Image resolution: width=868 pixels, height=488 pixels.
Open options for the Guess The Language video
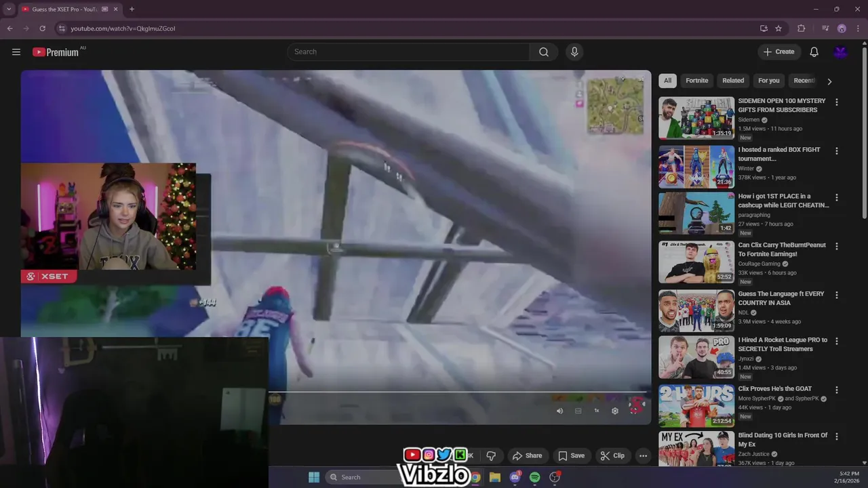(x=836, y=295)
